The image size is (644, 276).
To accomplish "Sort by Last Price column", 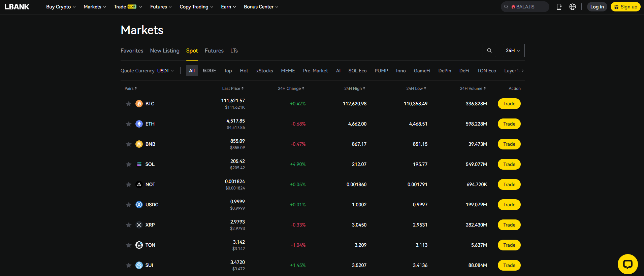I will pos(233,89).
